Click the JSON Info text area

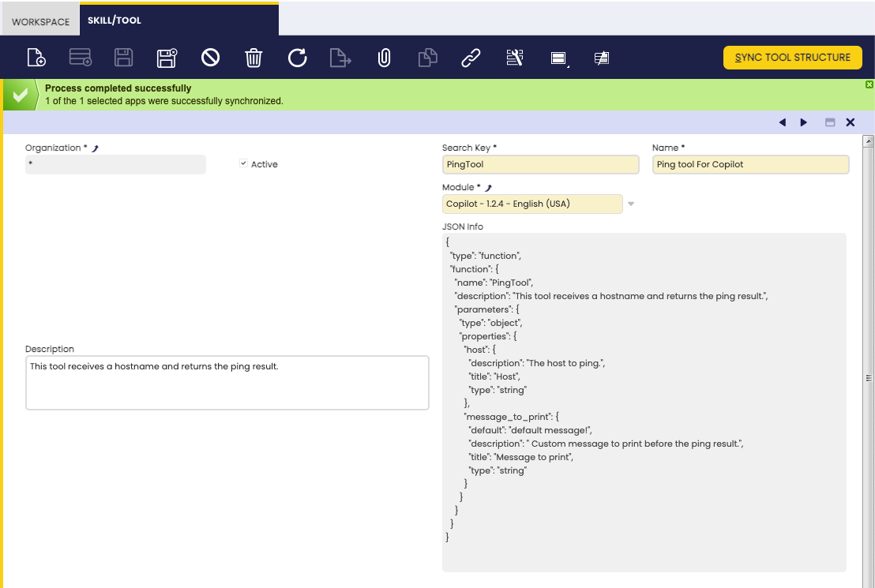coord(644,403)
